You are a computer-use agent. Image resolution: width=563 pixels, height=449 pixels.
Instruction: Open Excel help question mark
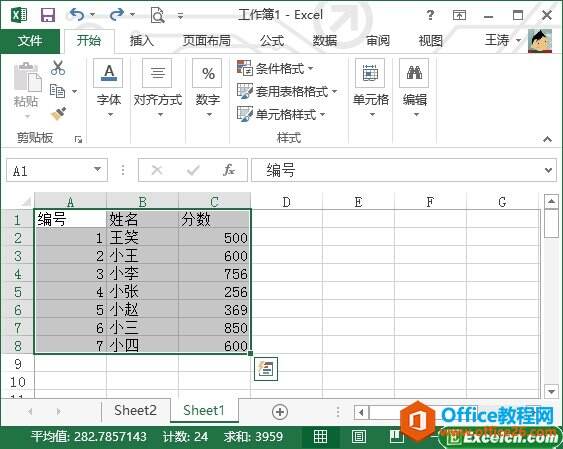pyautogui.click(x=430, y=15)
